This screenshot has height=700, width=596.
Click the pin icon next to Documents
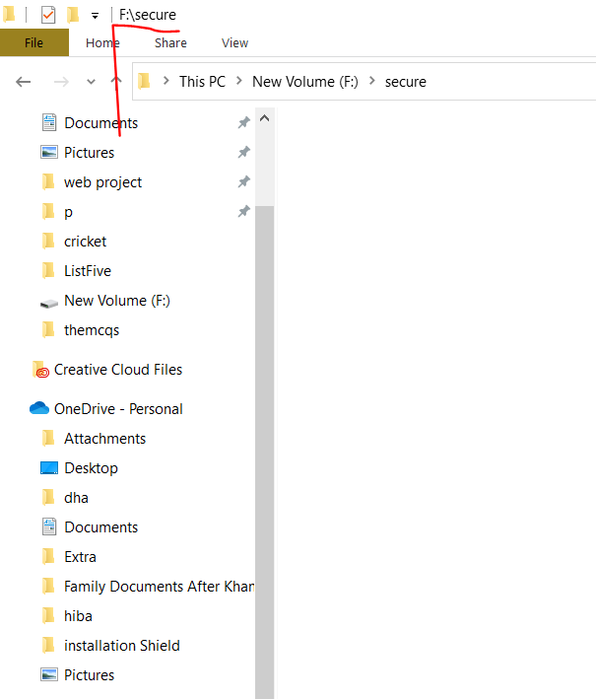[243, 122]
